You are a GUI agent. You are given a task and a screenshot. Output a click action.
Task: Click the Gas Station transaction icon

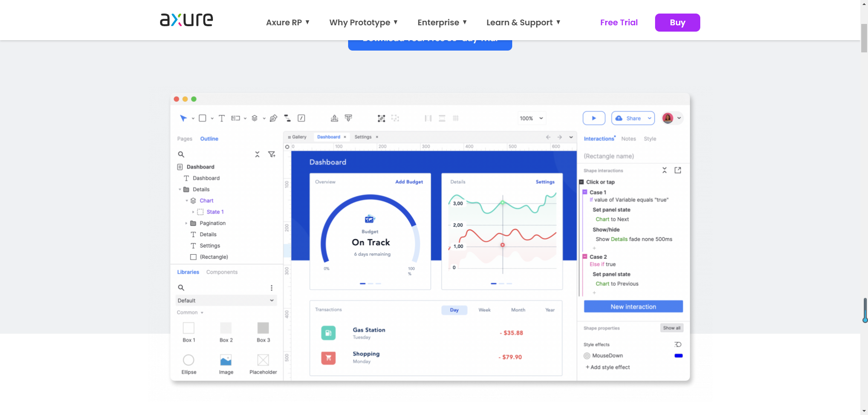328,333
